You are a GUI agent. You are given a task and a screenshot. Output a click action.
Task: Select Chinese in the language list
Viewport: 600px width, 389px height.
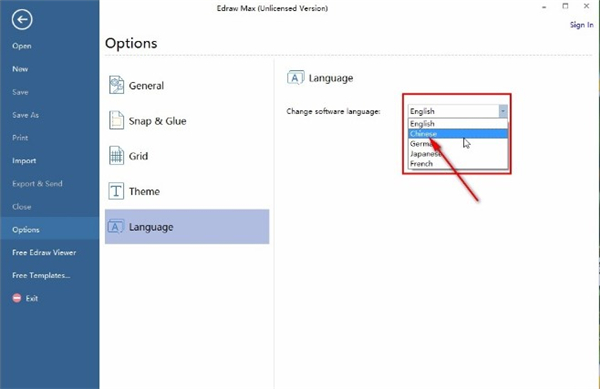458,133
